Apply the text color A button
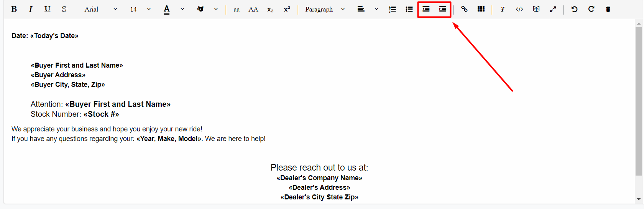 [166, 9]
